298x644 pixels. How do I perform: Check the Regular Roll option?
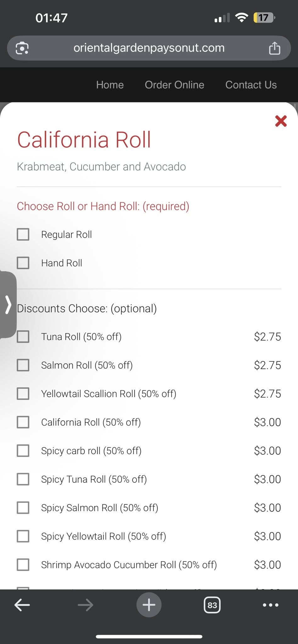[23, 234]
